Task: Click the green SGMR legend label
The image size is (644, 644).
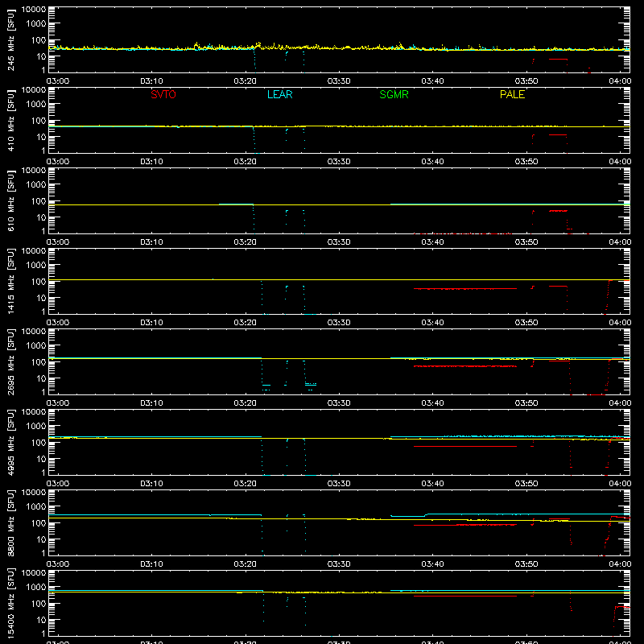Action: click(x=394, y=94)
